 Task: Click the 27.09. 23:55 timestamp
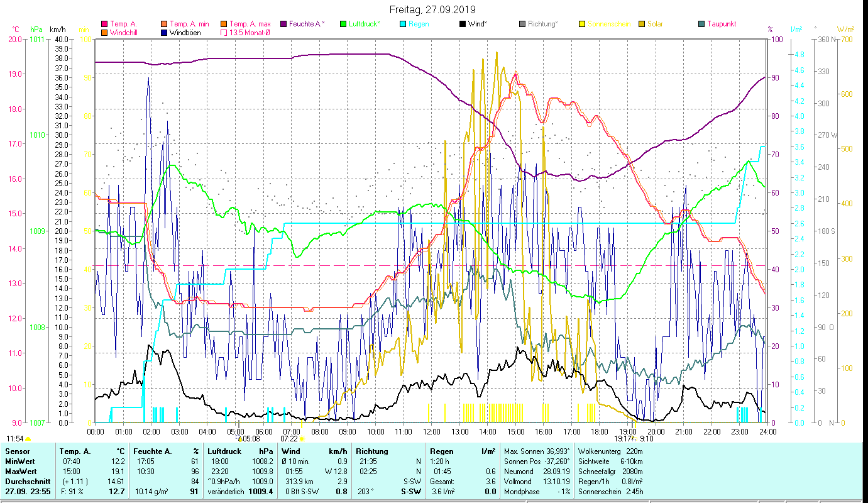28,492
